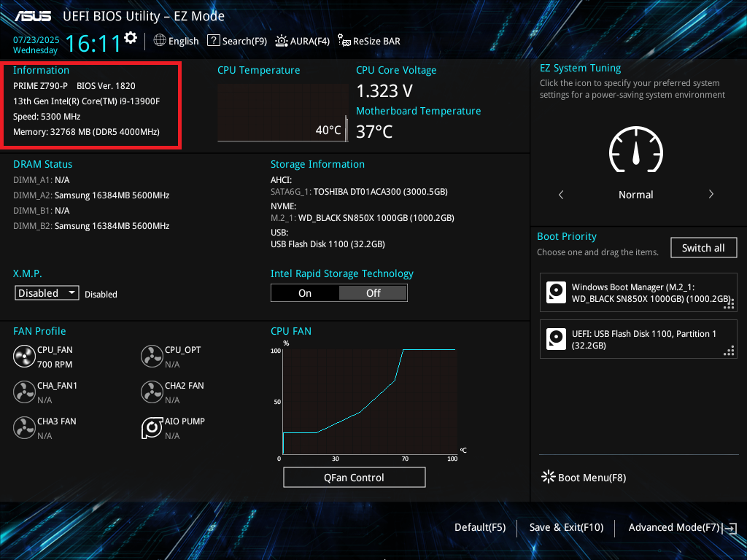Select English language label
Screen dimensions: 747x560
[x=183, y=41]
